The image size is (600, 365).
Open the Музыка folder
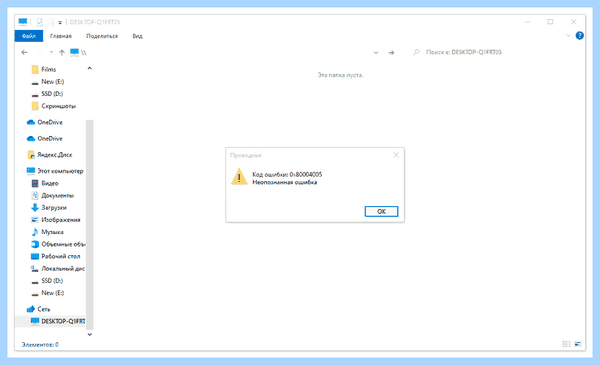52,232
